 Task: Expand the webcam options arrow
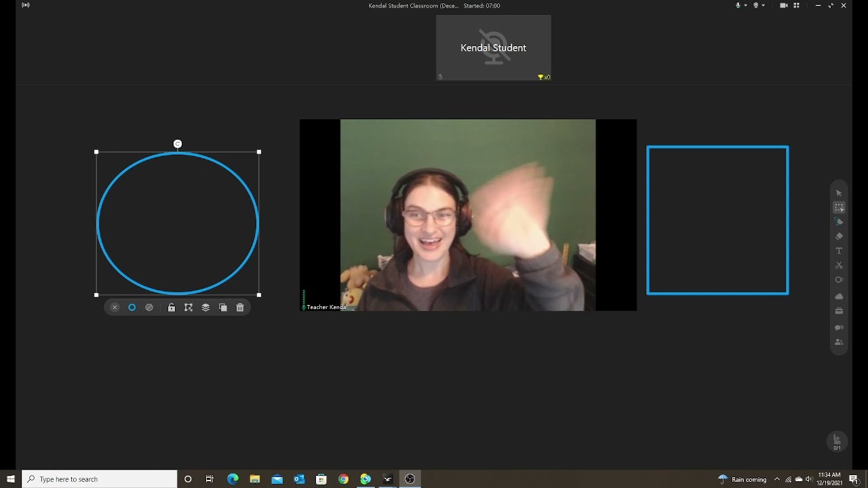(764, 5)
